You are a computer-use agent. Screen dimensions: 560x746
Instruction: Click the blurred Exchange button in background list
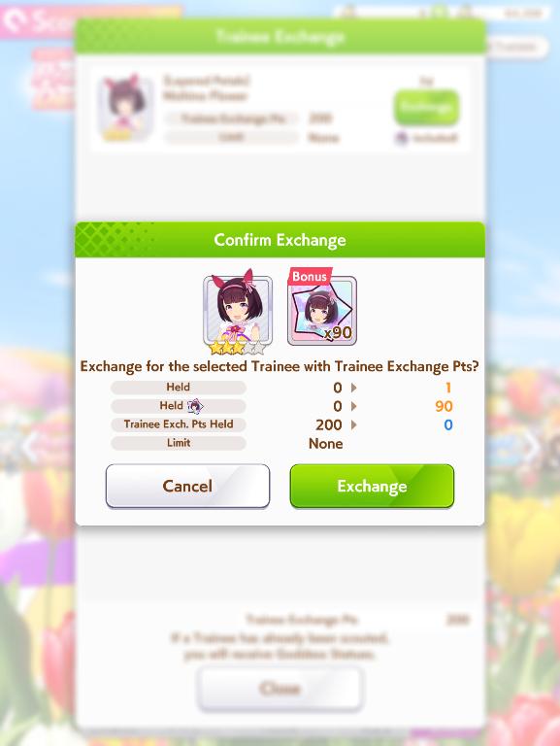[x=426, y=108]
